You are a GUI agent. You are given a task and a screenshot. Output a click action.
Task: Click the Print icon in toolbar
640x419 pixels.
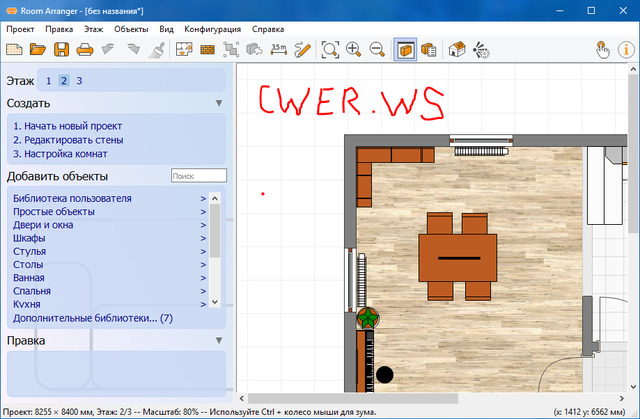point(84,49)
